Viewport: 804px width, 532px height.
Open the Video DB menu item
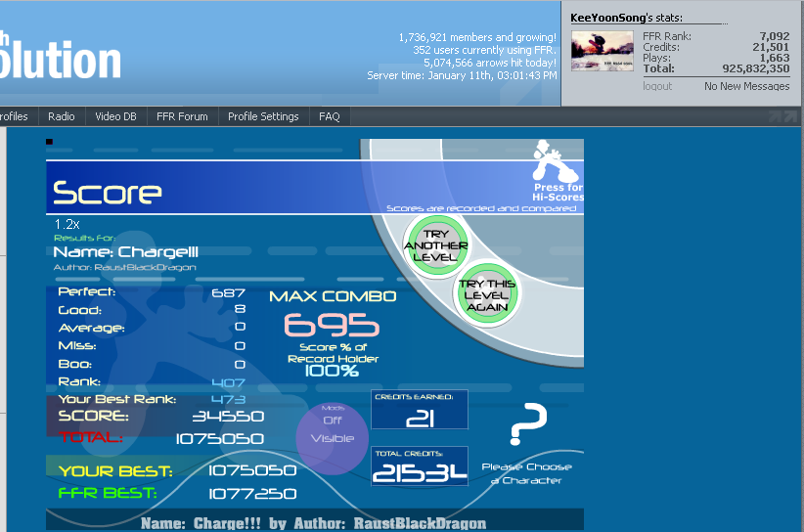coord(115,116)
